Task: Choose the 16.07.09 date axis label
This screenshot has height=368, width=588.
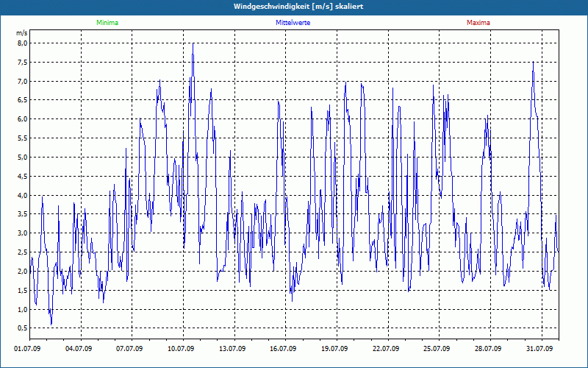Action: [283, 349]
